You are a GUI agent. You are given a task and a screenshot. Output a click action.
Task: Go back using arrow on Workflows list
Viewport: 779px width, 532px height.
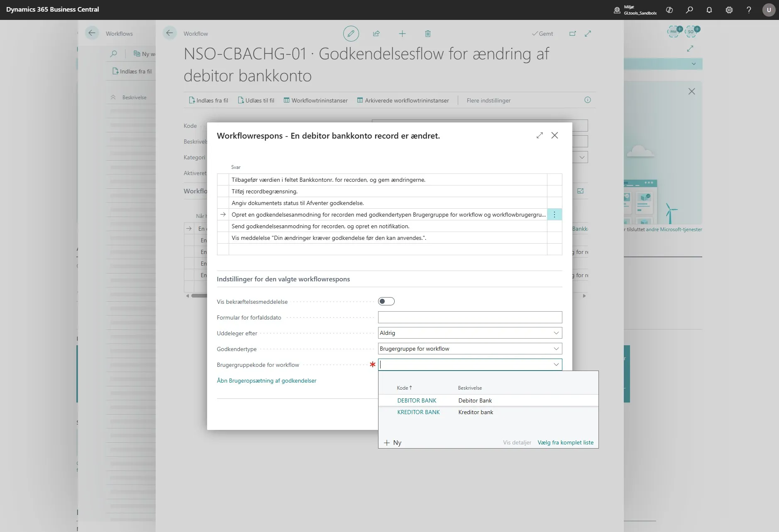pyautogui.click(x=92, y=33)
